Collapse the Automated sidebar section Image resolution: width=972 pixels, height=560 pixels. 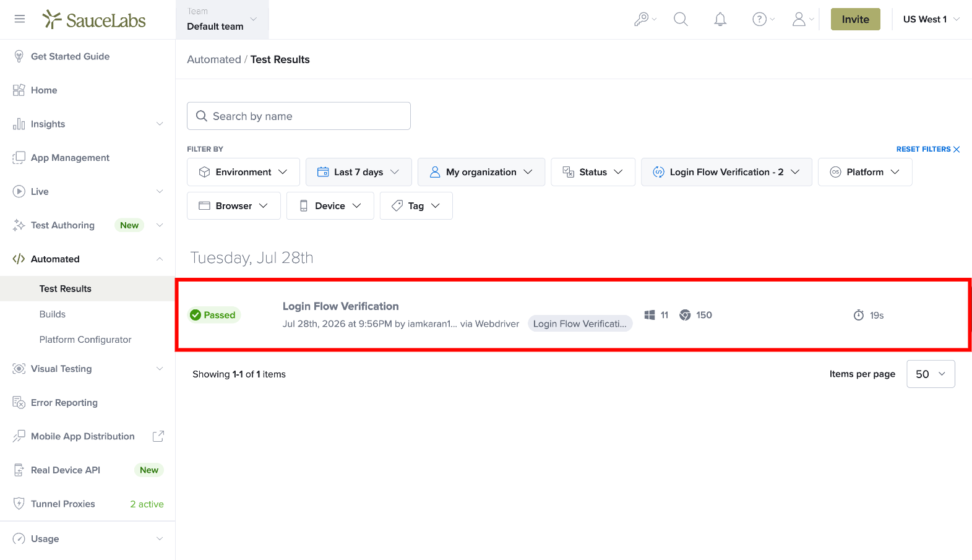coord(160,259)
